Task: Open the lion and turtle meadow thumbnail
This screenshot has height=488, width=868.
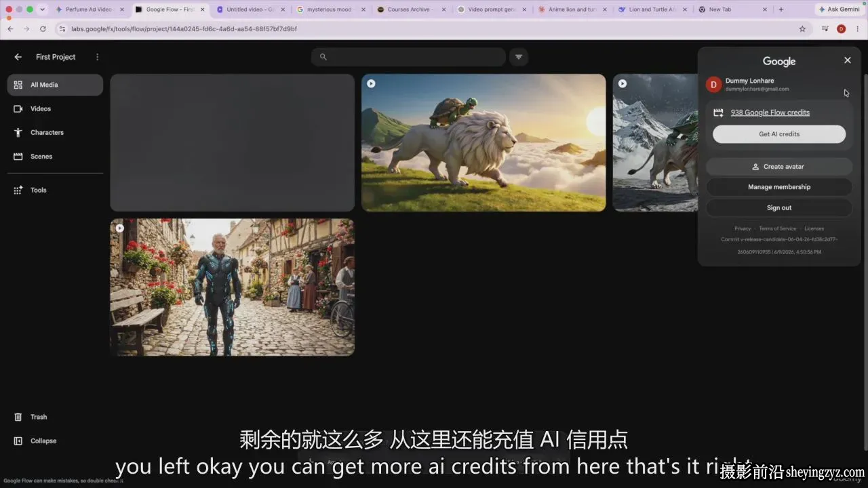Action: 484,142
